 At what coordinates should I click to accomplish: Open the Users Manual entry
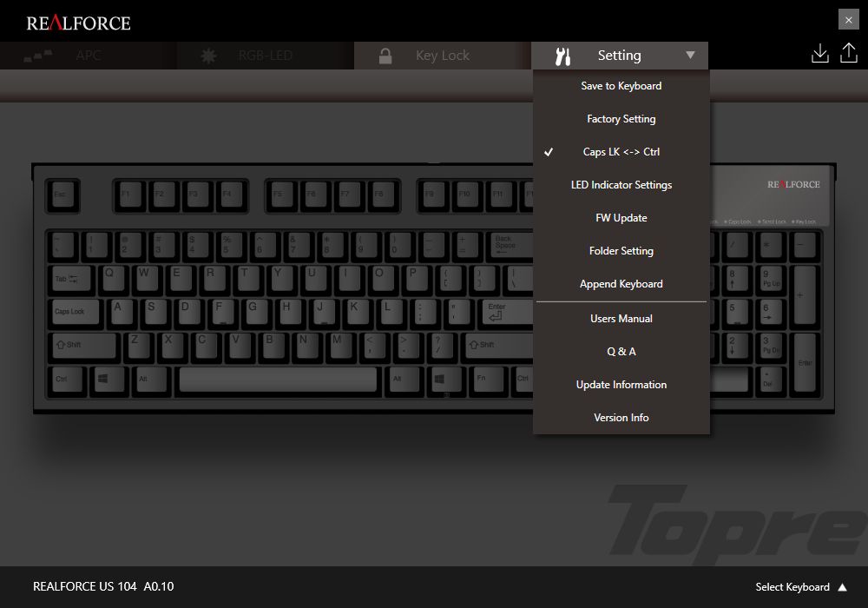pos(621,319)
